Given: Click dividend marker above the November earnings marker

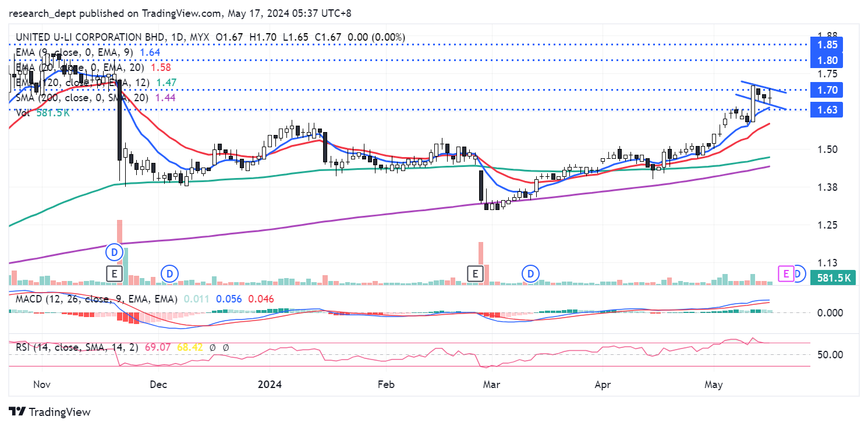Looking at the screenshot, I should (115, 253).
